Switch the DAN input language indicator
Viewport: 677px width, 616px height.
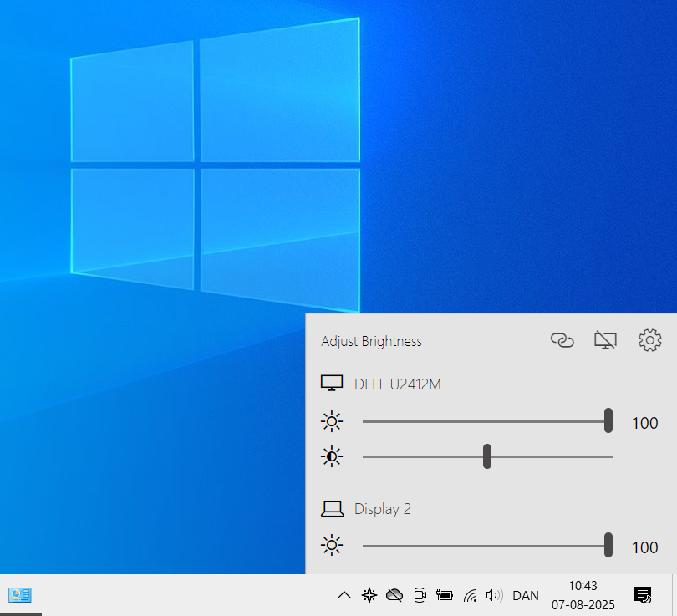coord(525,596)
